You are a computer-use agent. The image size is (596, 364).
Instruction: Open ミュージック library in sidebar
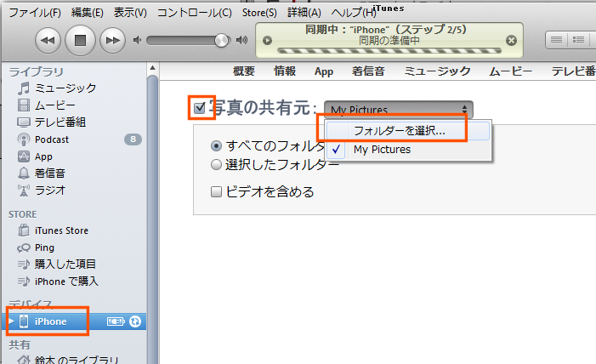[65, 88]
